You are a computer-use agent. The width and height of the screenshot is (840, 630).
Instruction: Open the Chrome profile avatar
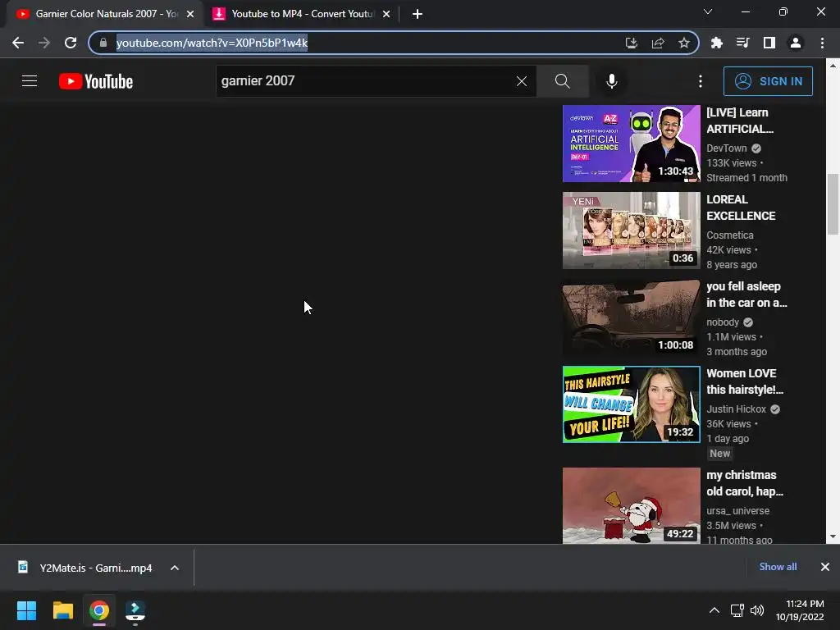[796, 43]
